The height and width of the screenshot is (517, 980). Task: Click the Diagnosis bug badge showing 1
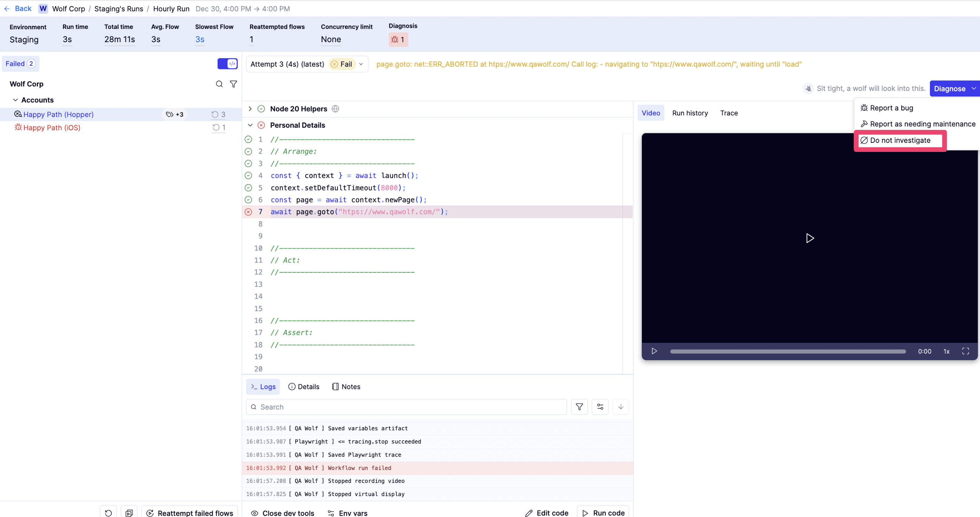point(398,40)
